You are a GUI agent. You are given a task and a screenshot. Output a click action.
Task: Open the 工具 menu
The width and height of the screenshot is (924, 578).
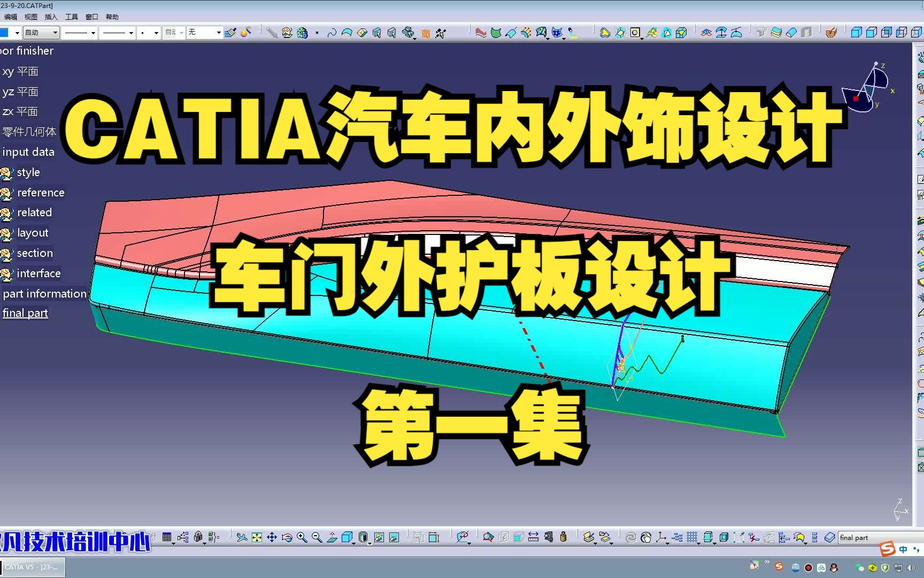71,17
